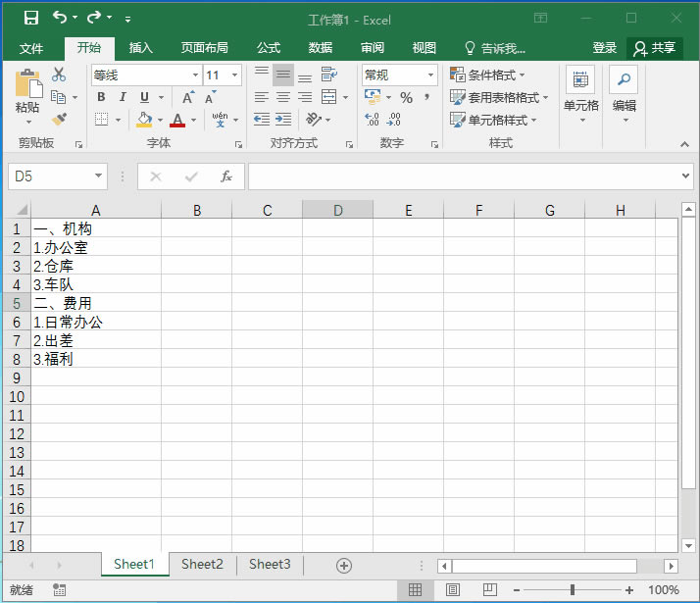The image size is (700, 603).
Task: Select cell A5 containing 二、费用
Action: [x=95, y=303]
